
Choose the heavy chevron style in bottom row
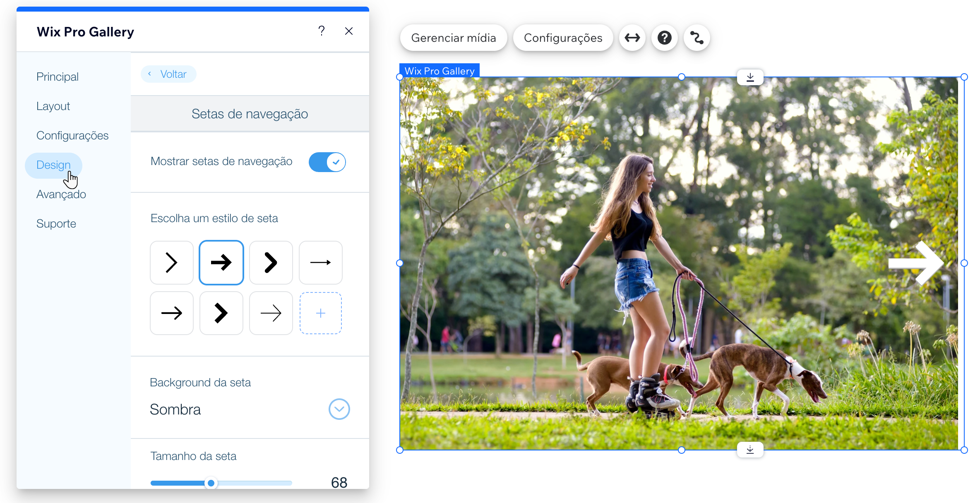click(221, 313)
